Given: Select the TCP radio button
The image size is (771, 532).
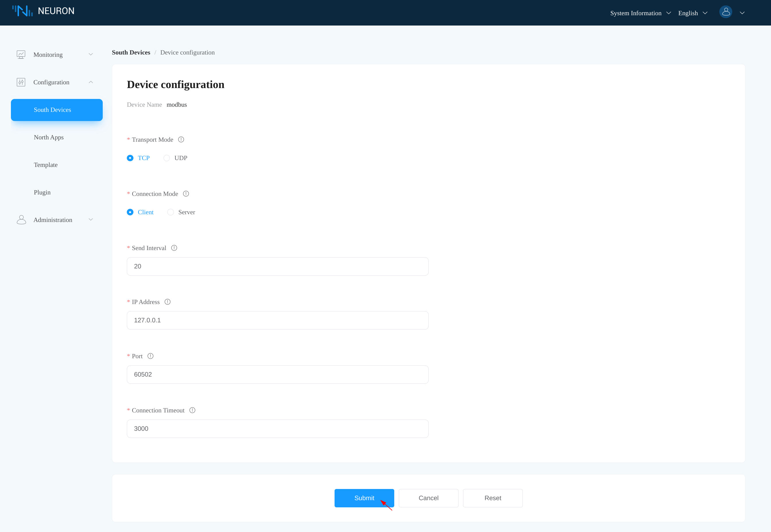Looking at the screenshot, I should [x=130, y=158].
